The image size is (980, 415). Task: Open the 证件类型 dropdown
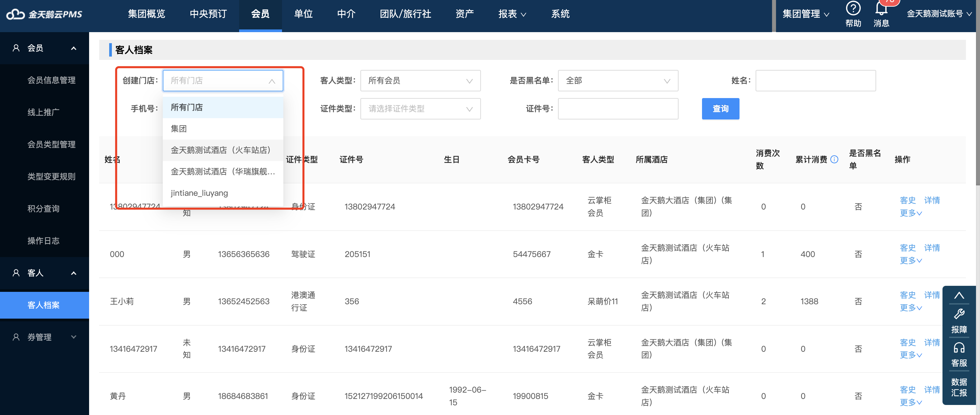tap(420, 109)
